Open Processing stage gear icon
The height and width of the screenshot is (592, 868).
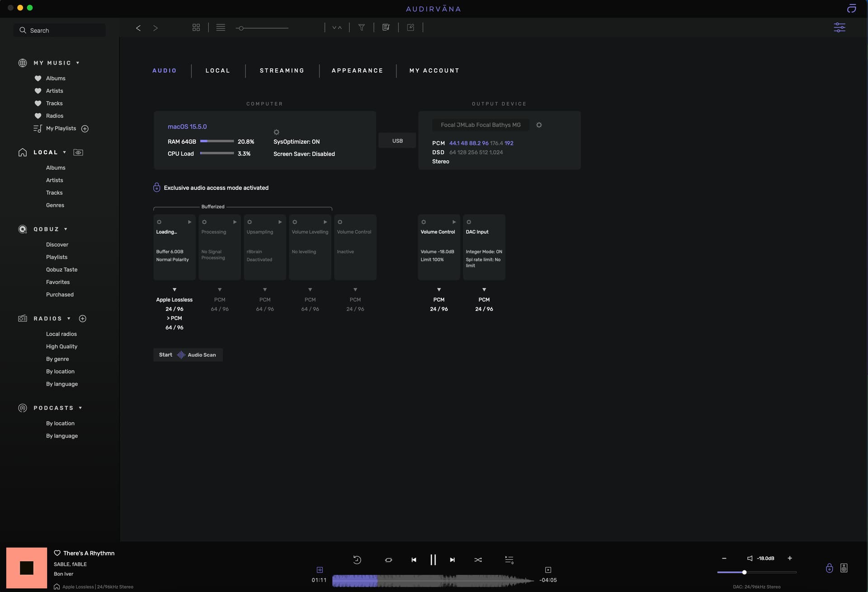coord(204,222)
